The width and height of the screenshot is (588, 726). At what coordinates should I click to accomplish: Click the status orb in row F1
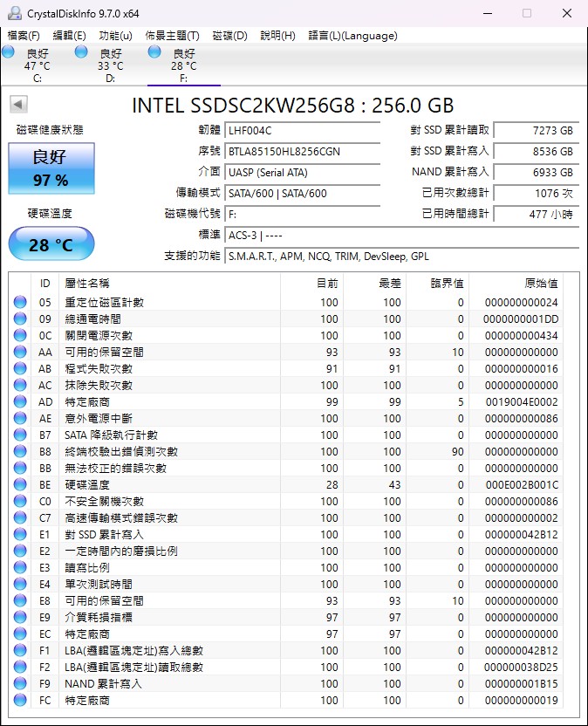20,650
